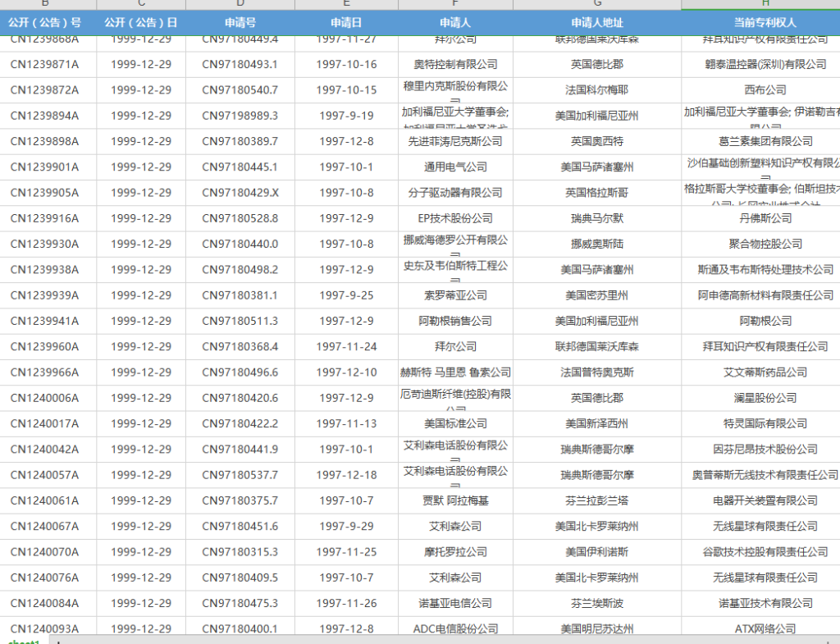
Task: Click address cell 英国奥西特
Action: 597,141
